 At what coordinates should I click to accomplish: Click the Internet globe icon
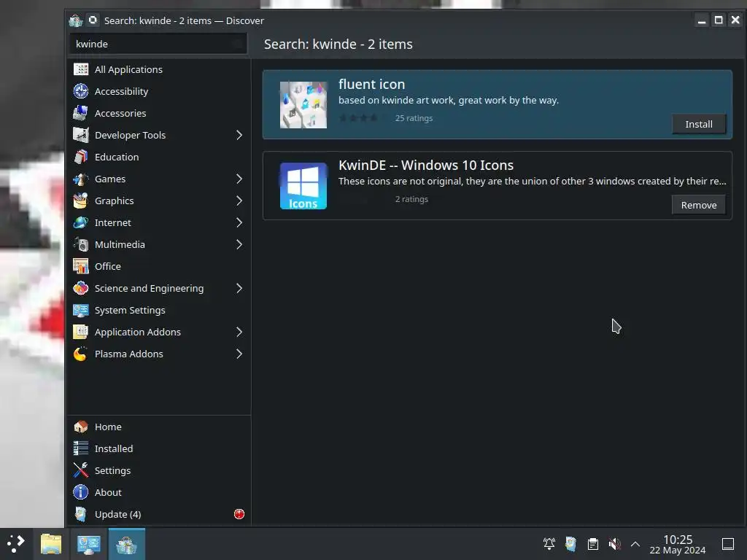tap(80, 222)
